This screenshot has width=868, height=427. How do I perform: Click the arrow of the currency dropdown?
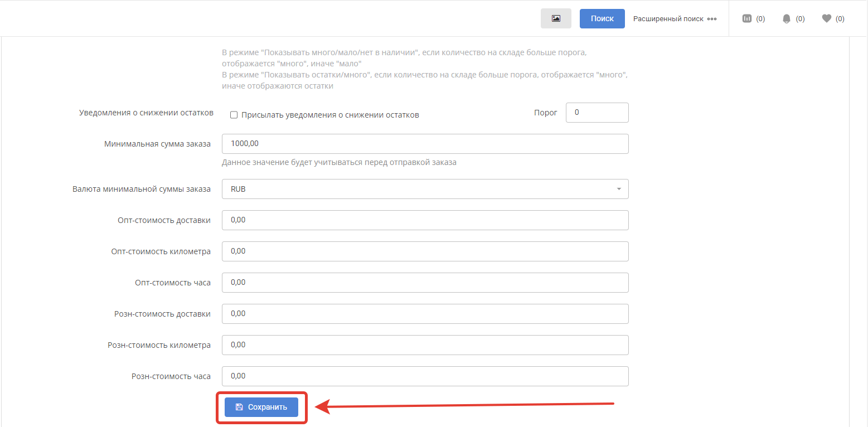click(x=618, y=189)
